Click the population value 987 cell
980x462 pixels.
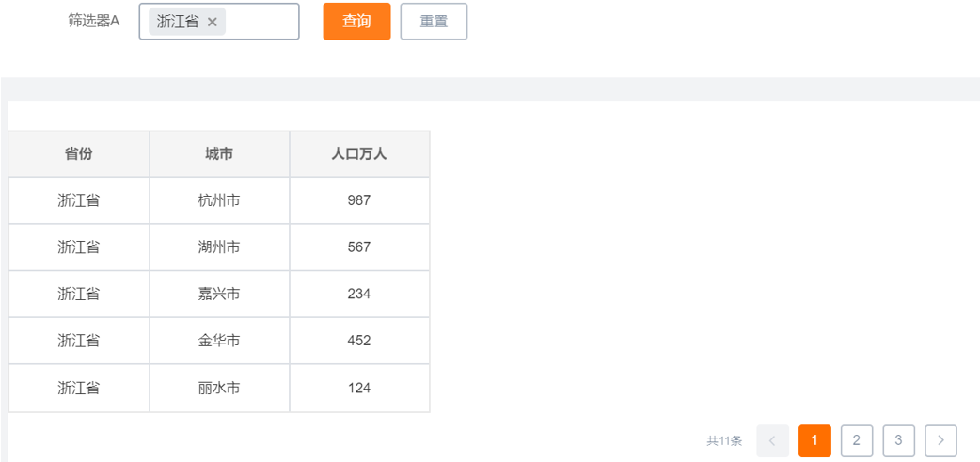point(359,200)
